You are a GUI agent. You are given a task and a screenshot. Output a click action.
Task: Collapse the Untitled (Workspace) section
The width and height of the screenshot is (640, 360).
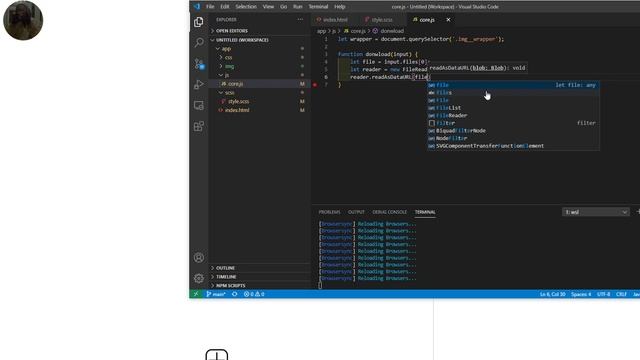[x=260, y=40]
